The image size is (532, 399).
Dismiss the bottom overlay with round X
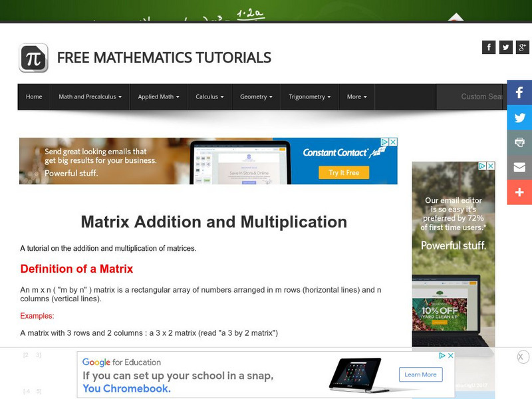[522, 357]
